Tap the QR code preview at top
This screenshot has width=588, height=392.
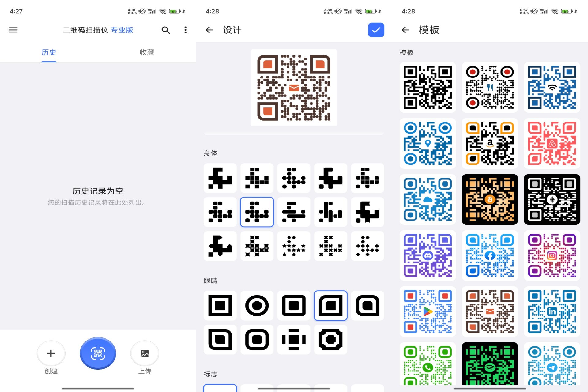tap(293, 87)
